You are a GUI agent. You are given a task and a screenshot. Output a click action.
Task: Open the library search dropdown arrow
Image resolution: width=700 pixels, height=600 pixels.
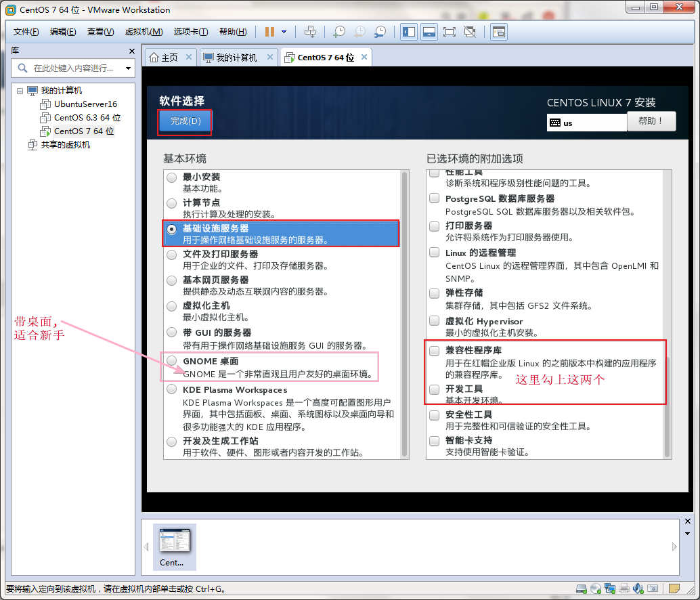(x=129, y=68)
